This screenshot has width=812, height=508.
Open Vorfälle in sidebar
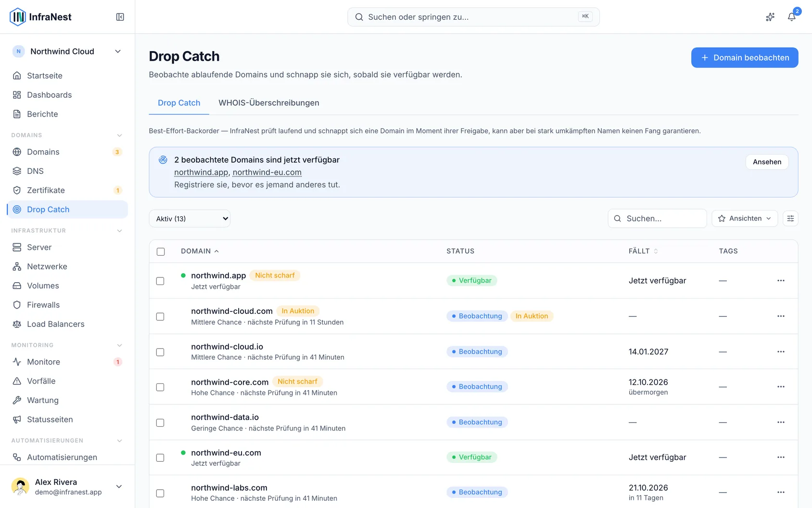click(67, 381)
